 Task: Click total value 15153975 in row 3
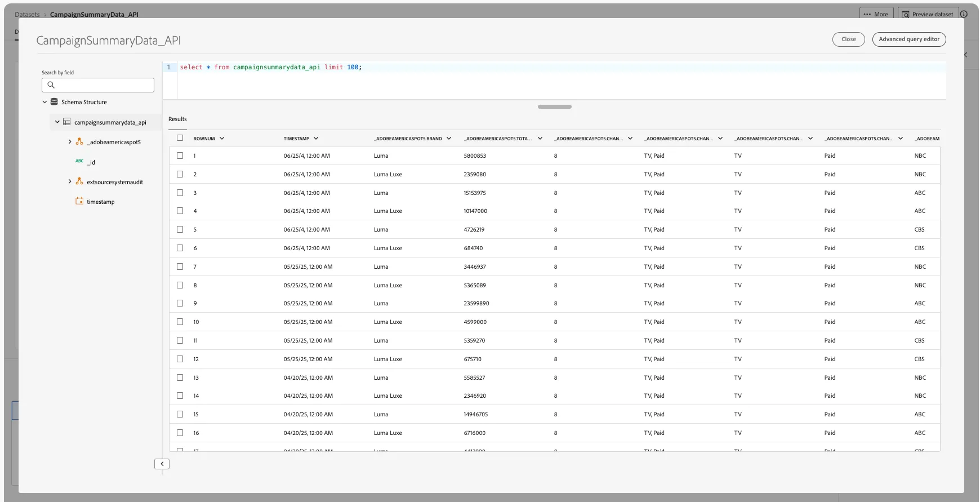point(475,193)
